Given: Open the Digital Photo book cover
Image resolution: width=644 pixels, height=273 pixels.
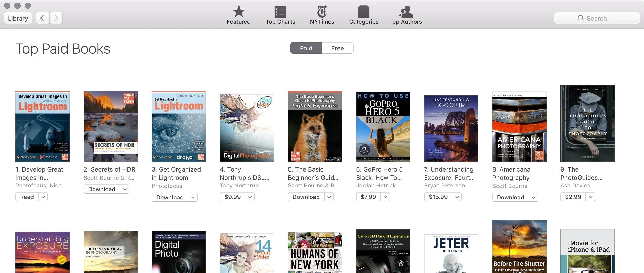Looking at the screenshot, I should [x=179, y=252].
